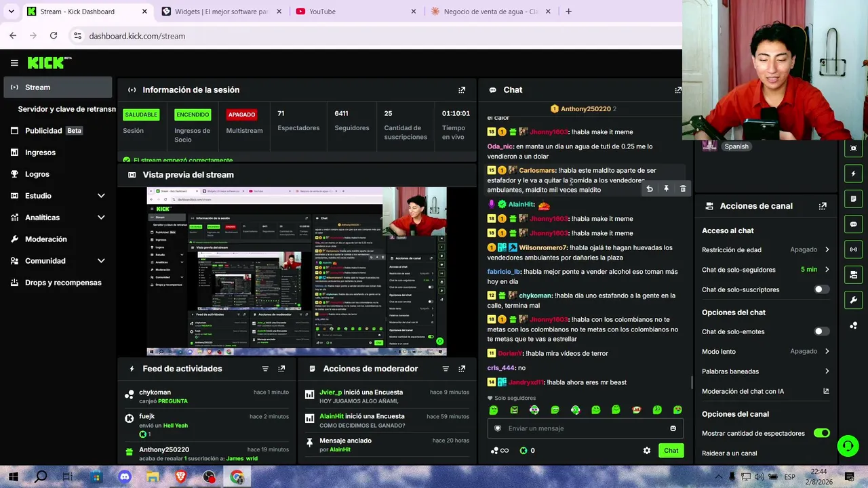Insert the first green emote in quick row
This screenshot has width=868, height=488.
pos(494,410)
